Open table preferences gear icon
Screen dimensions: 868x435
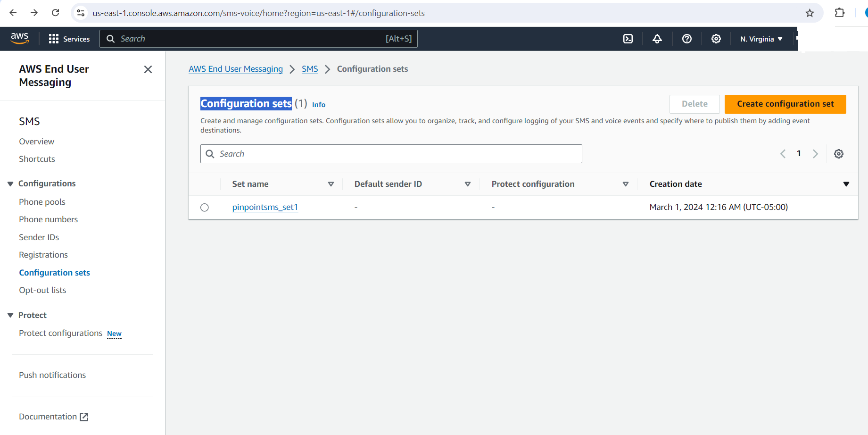(839, 154)
